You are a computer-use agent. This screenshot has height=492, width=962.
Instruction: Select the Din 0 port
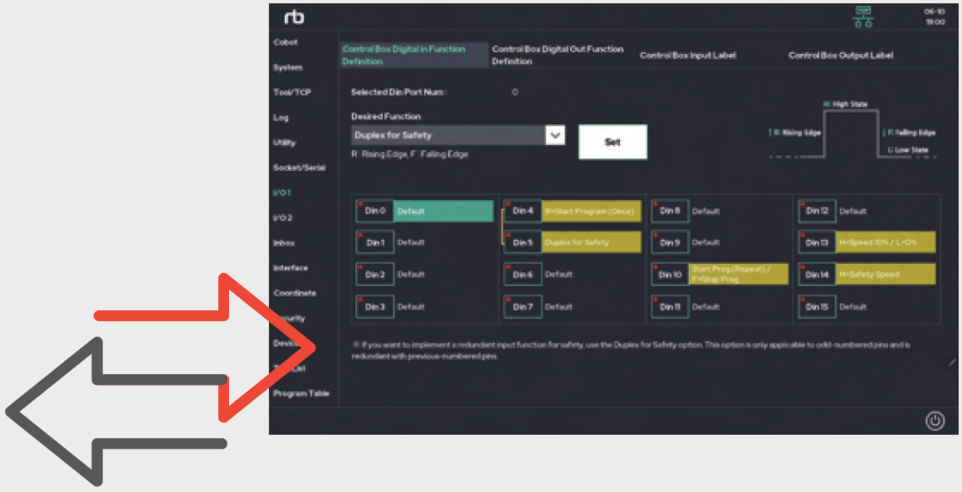[375, 211]
